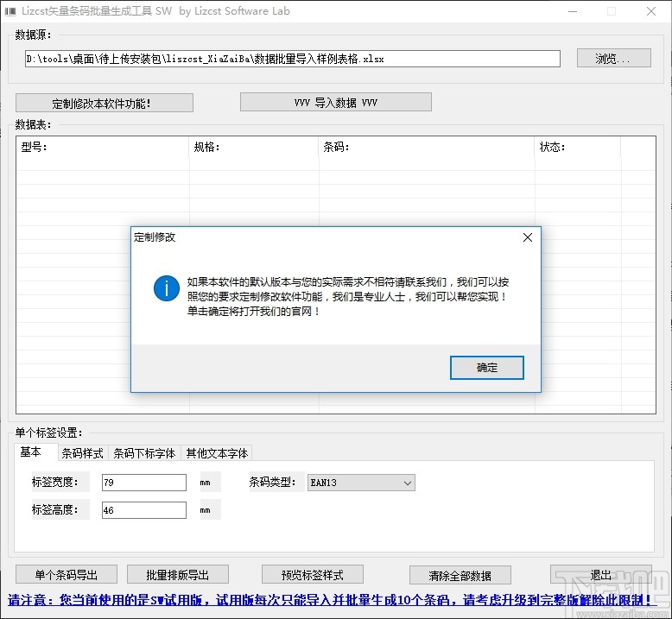Screen dimensions: 672x619
Task: Open the 条码下标字体 tab
Action: (144, 453)
